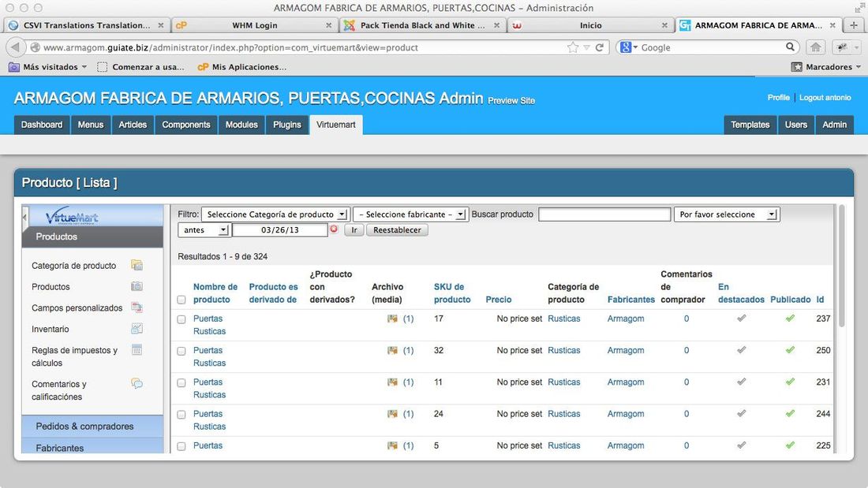The width and height of the screenshot is (868, 488).
Task: Open the Armagom manufacturer link for Id 237
Action: 626,319
